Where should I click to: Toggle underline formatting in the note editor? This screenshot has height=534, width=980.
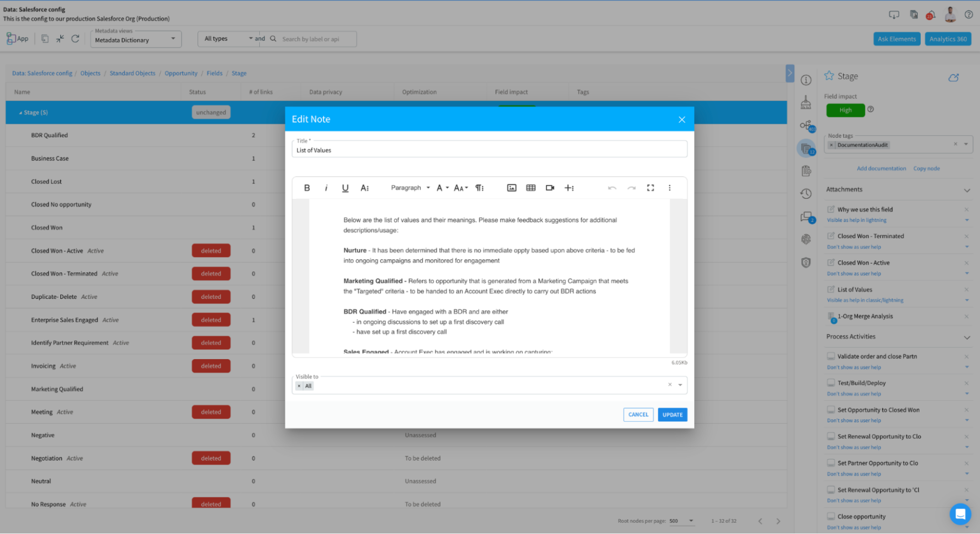[x=345, y=188]
